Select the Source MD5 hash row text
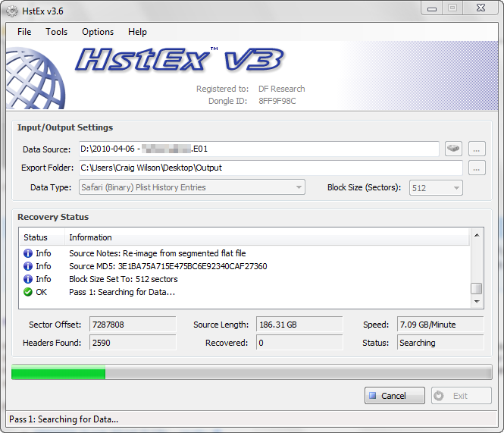The width and height of the screenshot is (504, 433). pyautogui.click(x=168, y=266)
